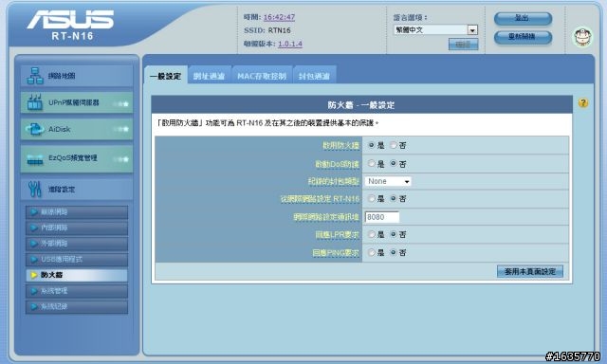Select the 防火牆 firewall sub-menu item
607x364 pixels.
[77, 275]
